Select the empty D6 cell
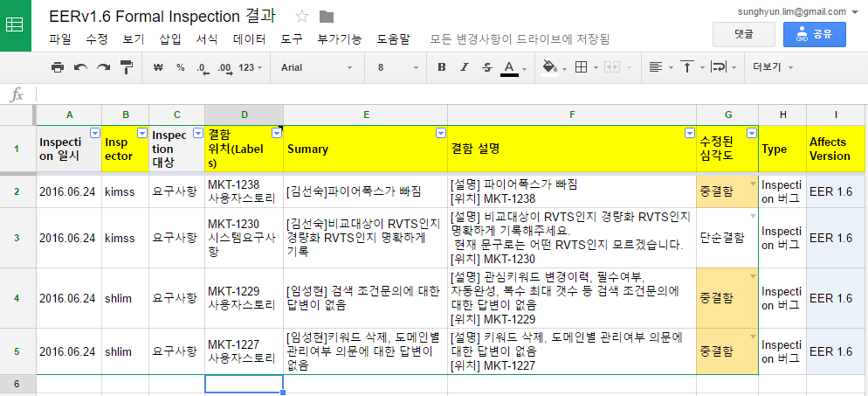This screenshot has height=396, width=868. pos(245,384)
